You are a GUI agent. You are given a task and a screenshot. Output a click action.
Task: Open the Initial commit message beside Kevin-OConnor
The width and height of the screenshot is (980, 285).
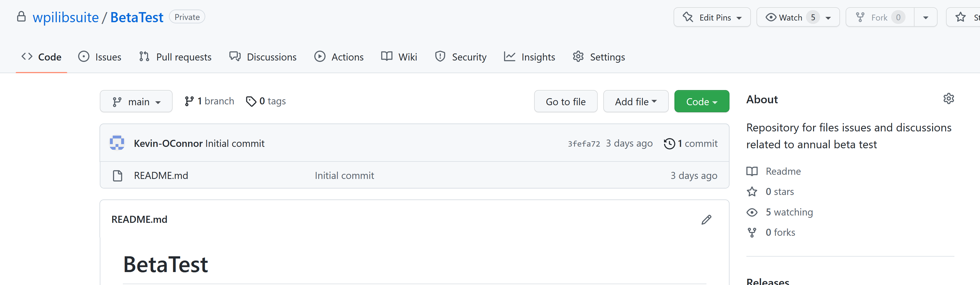tap(235, 143)
